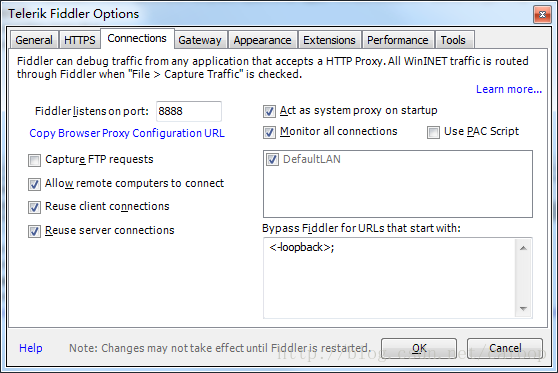The image size is (558, 373).
Task: Switch to the Performance tab
Action: pos(398,40)
